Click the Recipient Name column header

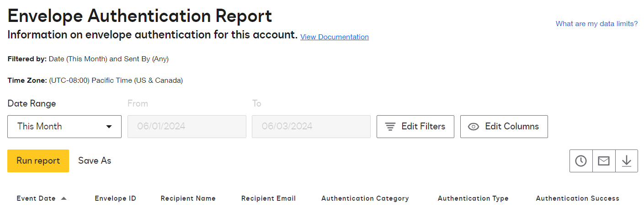pyautogui.click(x=188, y=198)
